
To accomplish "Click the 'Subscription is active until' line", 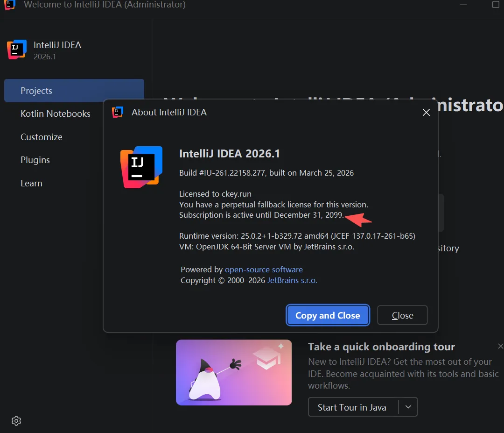I will (261, 215).
